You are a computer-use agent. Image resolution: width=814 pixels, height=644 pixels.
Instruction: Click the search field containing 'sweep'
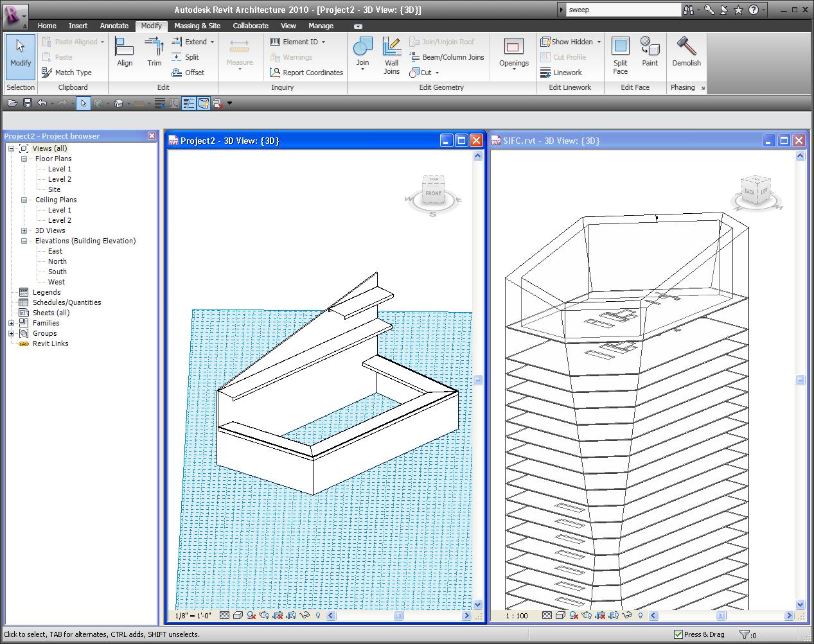(622, 10)
